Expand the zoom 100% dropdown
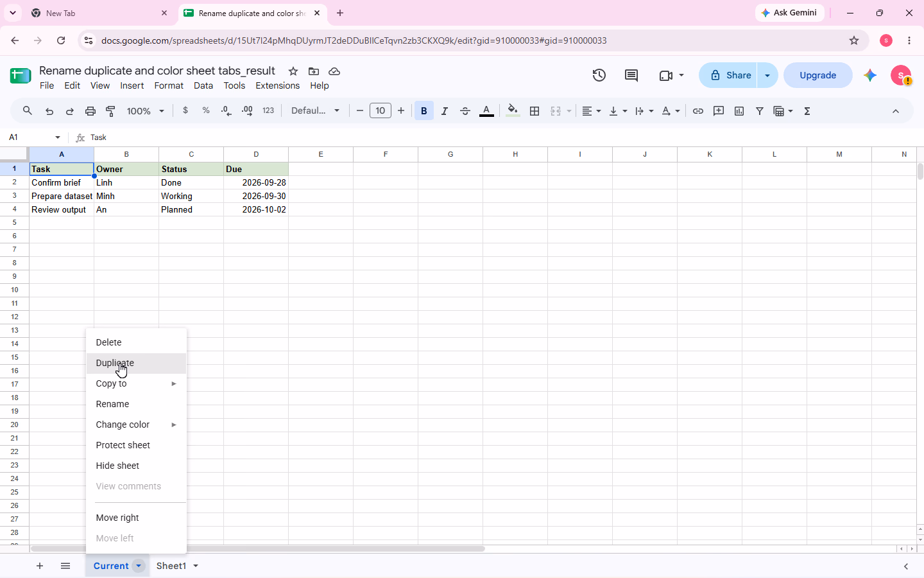This screenshot has height=578, width=924. pyautogui.click(x=146, y=111)
